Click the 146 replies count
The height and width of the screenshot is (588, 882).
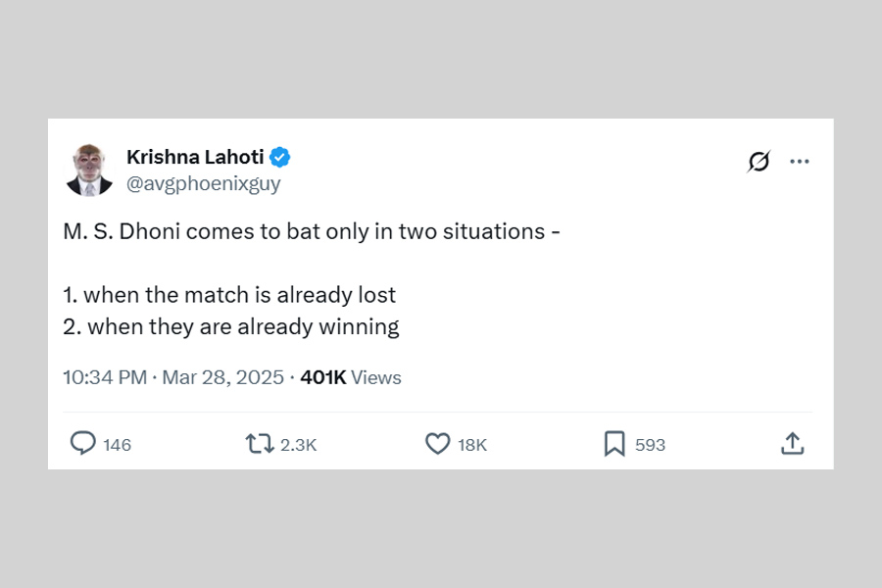[x=117, y=445]
